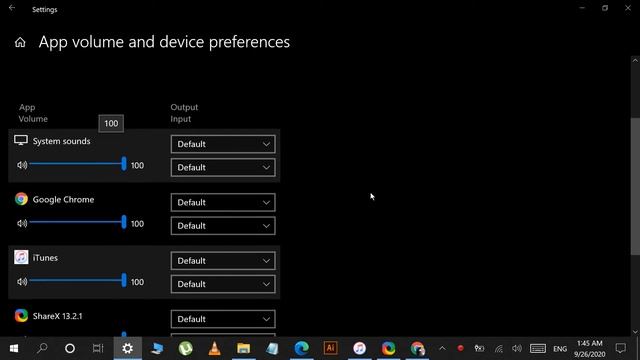640x360 pixels.
Task: Expand ShareX 13.2.1 output device dropdown
Action: pos(223,319)
